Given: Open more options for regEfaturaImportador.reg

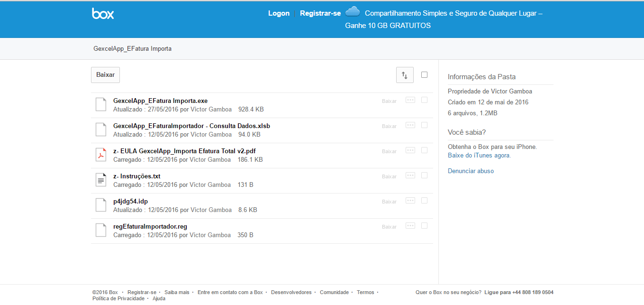Looking at the screenshot, I should [x=410, y=226].
